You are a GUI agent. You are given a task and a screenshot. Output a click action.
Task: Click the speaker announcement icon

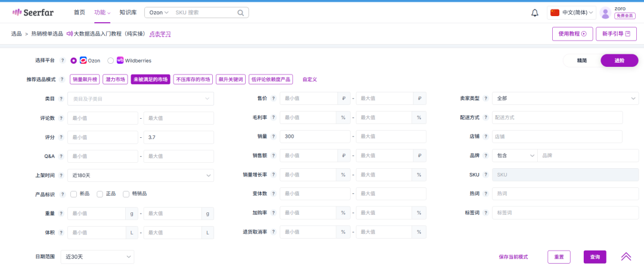tap(70, 34)
